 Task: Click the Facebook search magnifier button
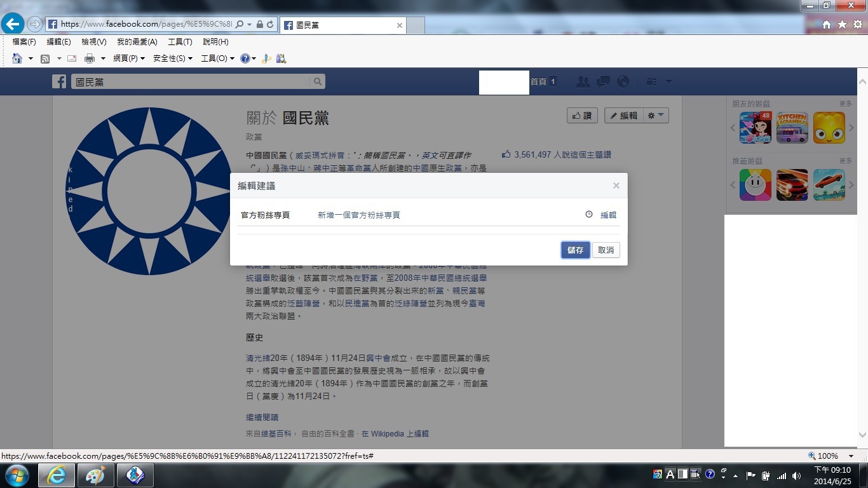tap(318, 81)
